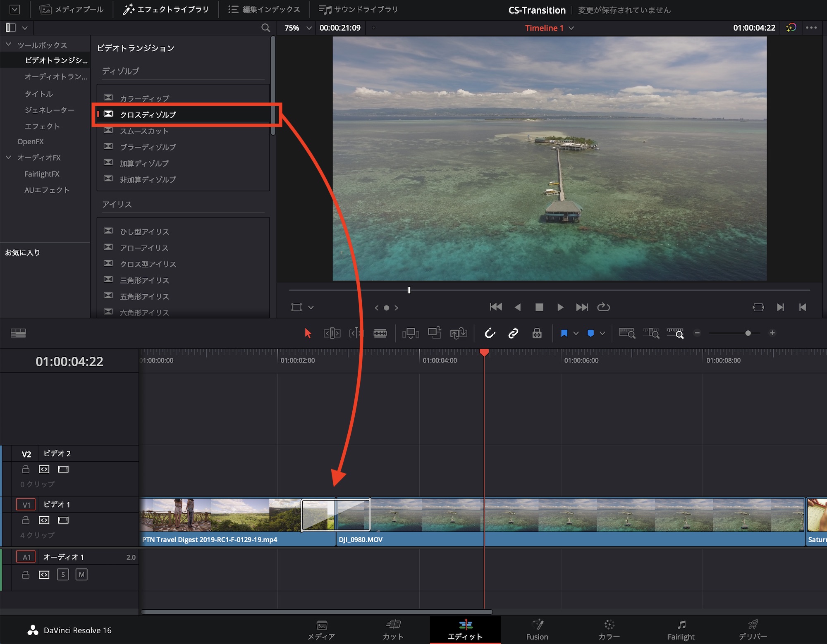827x644 pixels.
Task: Open the effects library search icon
Action: click(x=265, y=28)
